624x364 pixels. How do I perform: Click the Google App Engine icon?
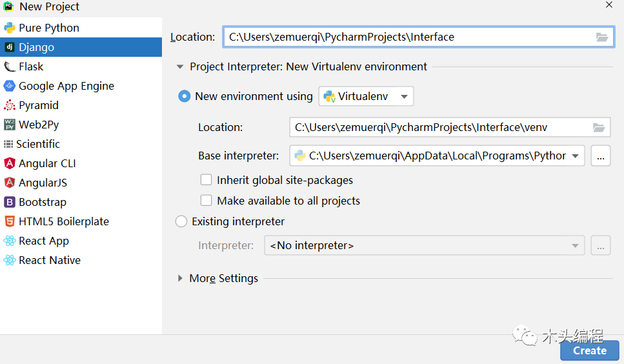click(9, 86)
